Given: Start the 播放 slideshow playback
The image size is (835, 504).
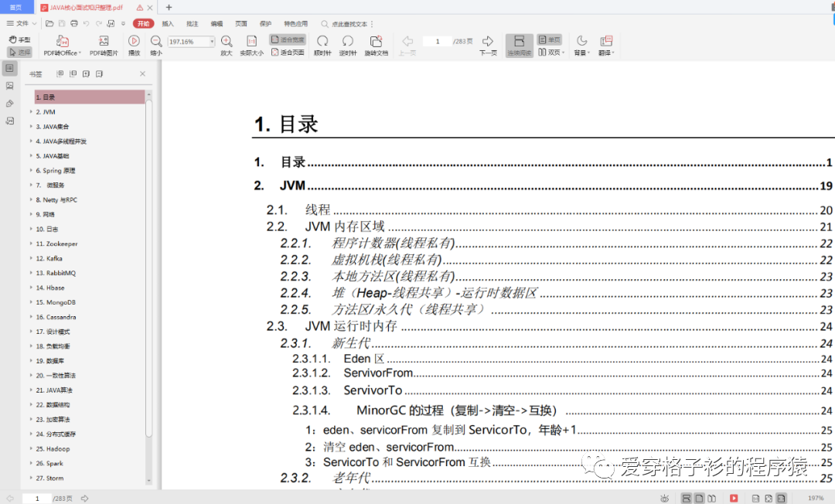Looking at the screenshot, I should [135, 46].
